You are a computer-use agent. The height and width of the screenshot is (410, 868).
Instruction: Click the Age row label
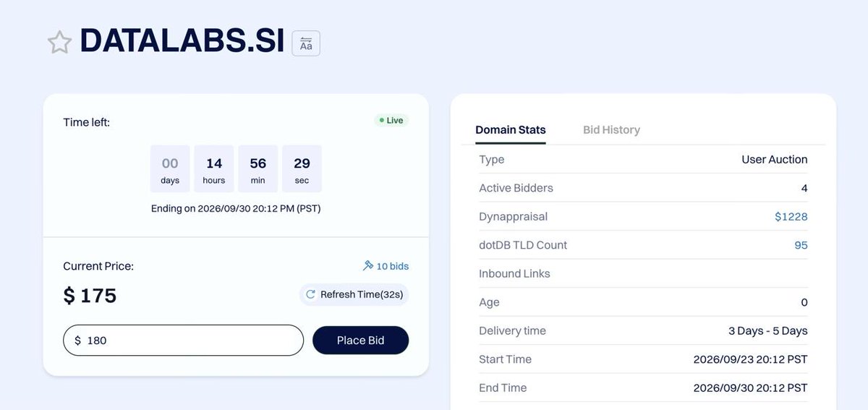click(489, 302)
